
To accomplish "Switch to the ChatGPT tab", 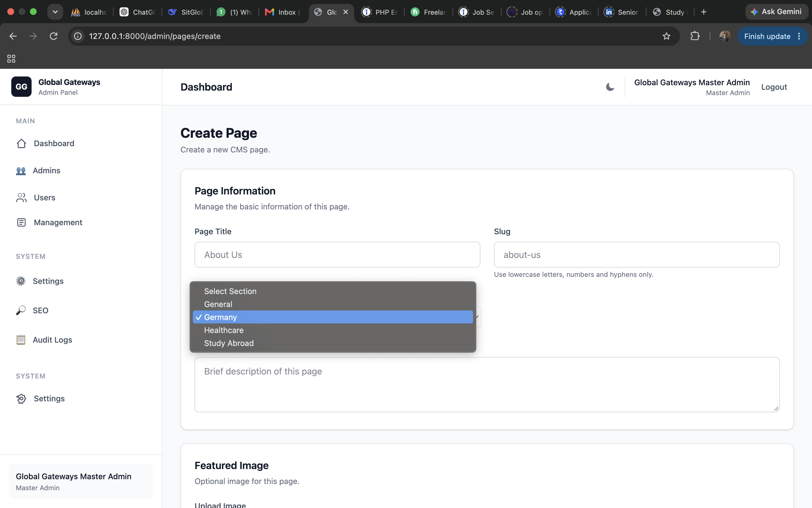I will click(138, 12).
